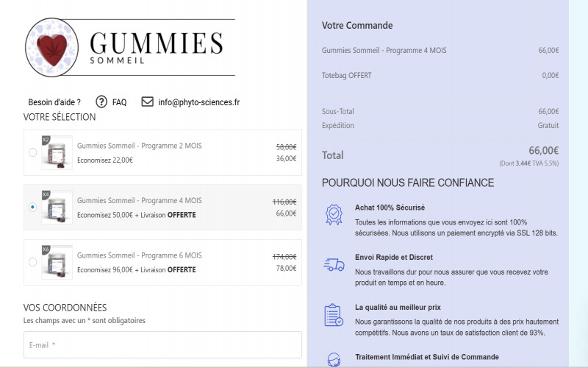Viewport: 588px width, 368px height.
Task: Select the Programme 2 MOIS radio button
Action: (x=32, y=152)
